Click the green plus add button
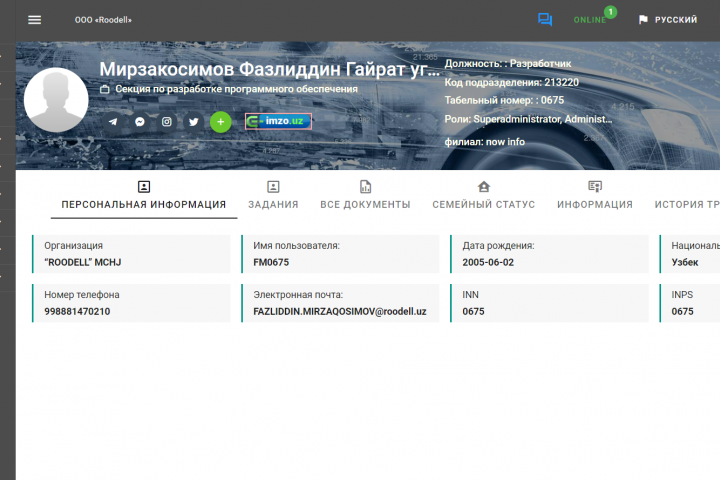Viewport: 720px width, 480px height. [x=221, y=122]
